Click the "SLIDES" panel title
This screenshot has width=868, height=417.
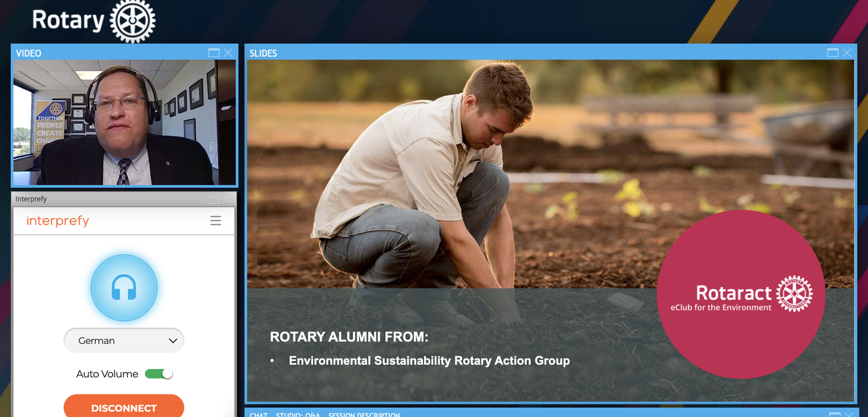click(x=263, y=53)
